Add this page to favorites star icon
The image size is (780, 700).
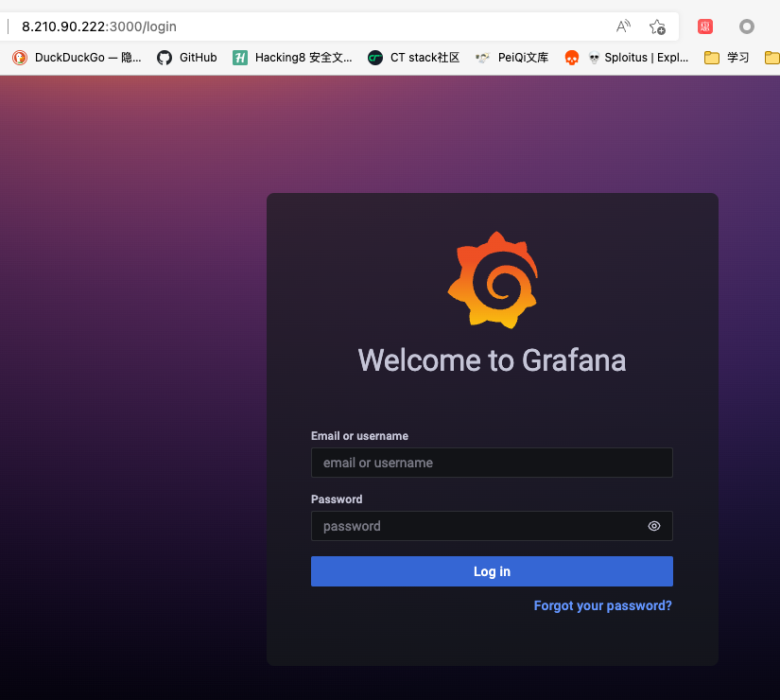657,26
